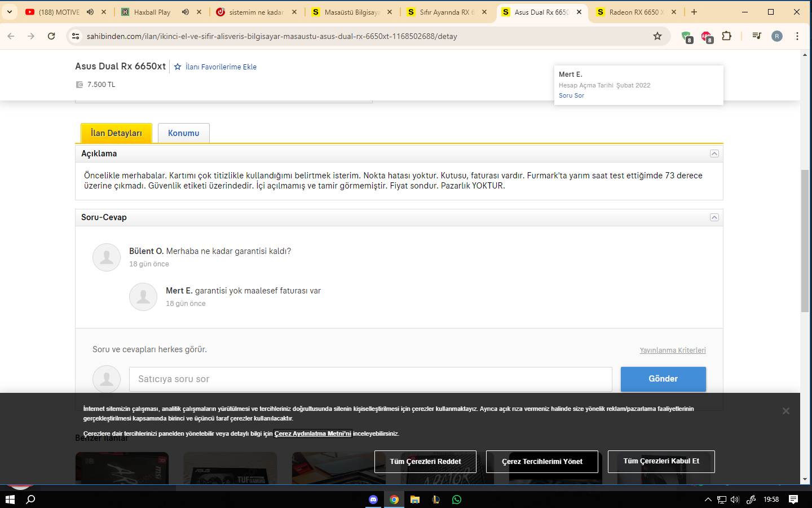Click the 19:58 taskbar clock
The height and width of the screenshot is (508, 812).
point(771,500)
